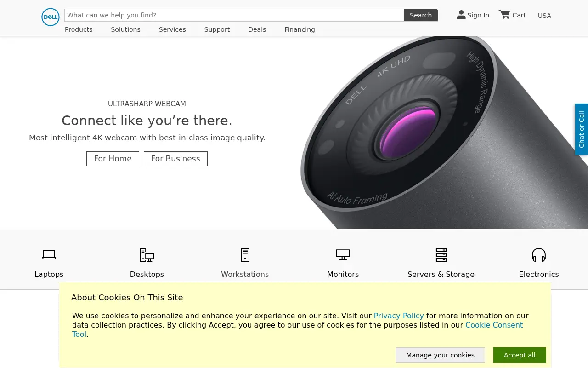Open Manage your cookies
This screenshot has width=588, height=368.
pyautogui.click(x=440, y=355)
